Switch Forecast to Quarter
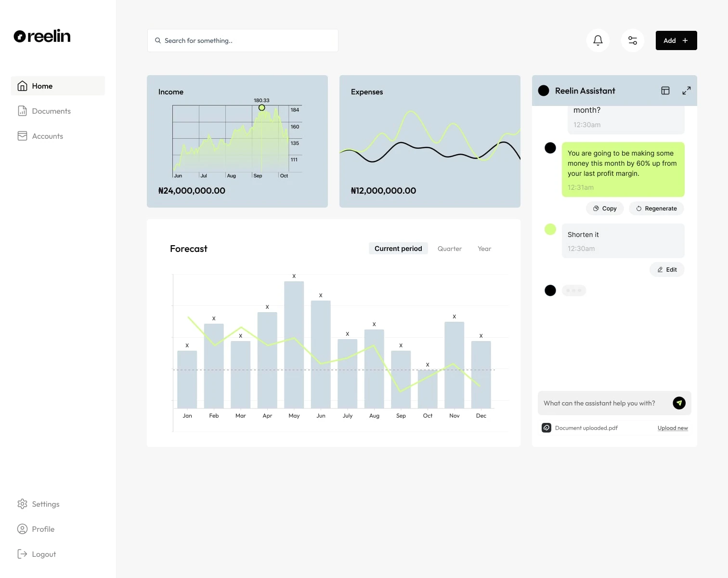 pos(450,249)
